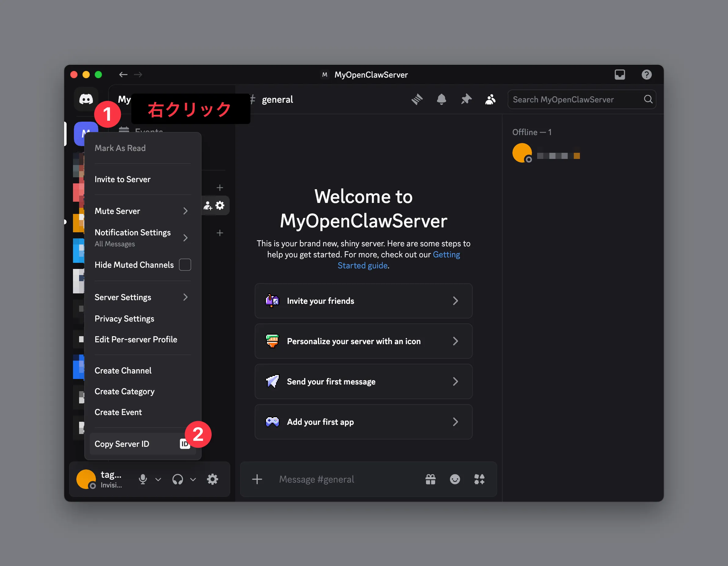Open Discord home direct messages icon
The width and height of the screenshot is (728, 566).
pos(86,99)
